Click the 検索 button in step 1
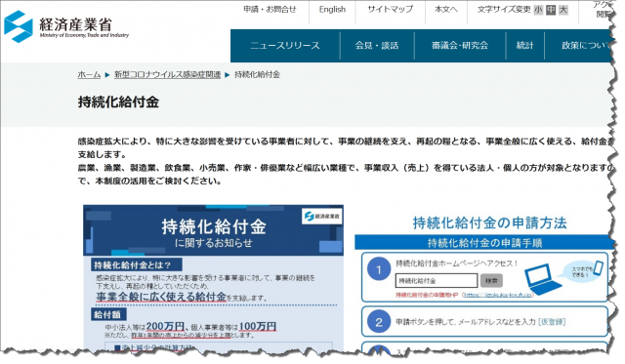 click(x=491, y=280)
